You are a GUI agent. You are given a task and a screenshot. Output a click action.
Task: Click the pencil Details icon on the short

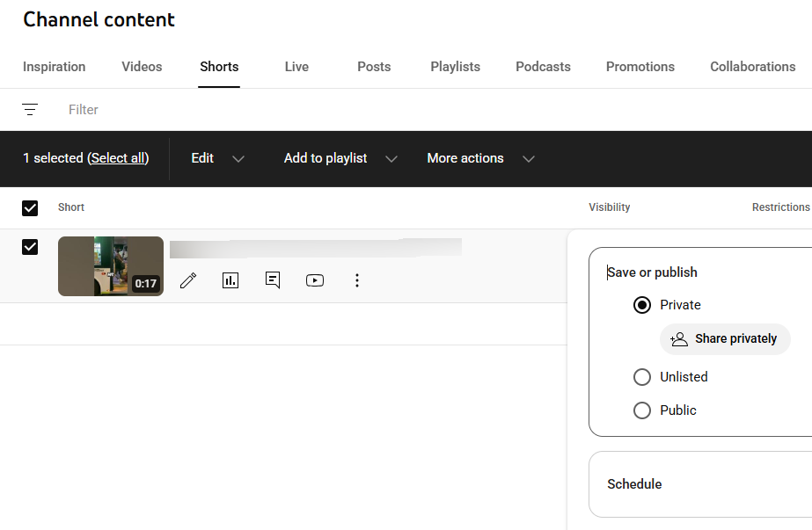(x=188, y=280)
